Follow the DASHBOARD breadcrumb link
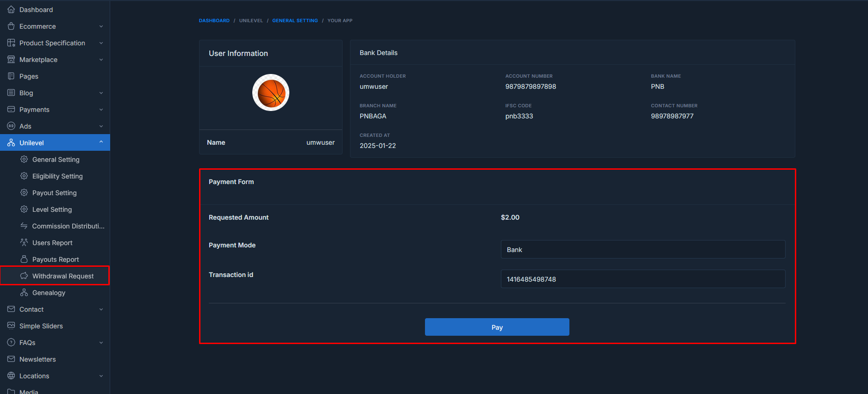The image size is (868, 394). click(x=214, y=21)
